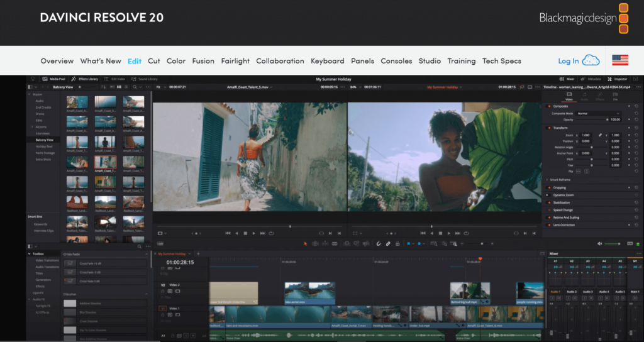Open the Composite Mode Normal dropdown
Viewport: 644px width, 342px height.
click(x=598, y=113)
